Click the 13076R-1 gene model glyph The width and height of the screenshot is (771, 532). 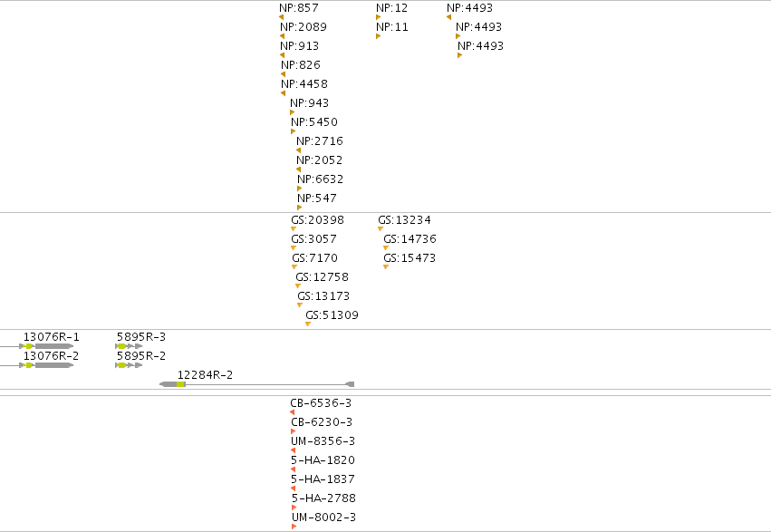coord(37,346)
